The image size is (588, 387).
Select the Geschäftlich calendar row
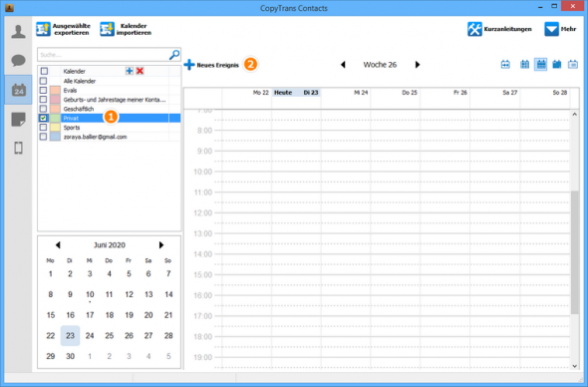(109, 109)
